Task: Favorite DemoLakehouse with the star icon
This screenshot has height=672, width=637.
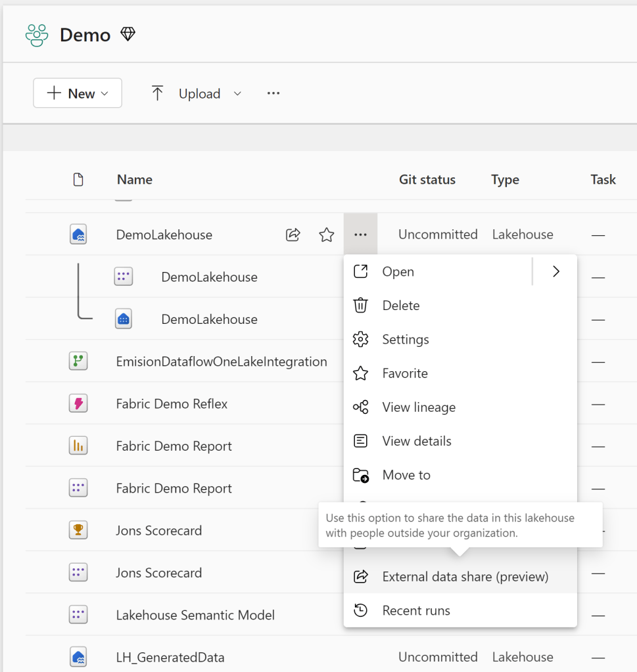Action: [x=327, y=235]
